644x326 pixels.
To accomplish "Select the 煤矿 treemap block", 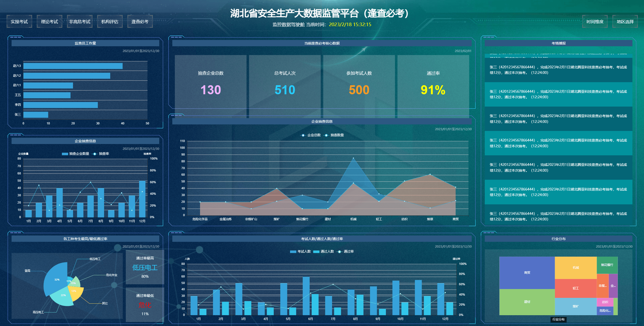I will coord(576,306).
